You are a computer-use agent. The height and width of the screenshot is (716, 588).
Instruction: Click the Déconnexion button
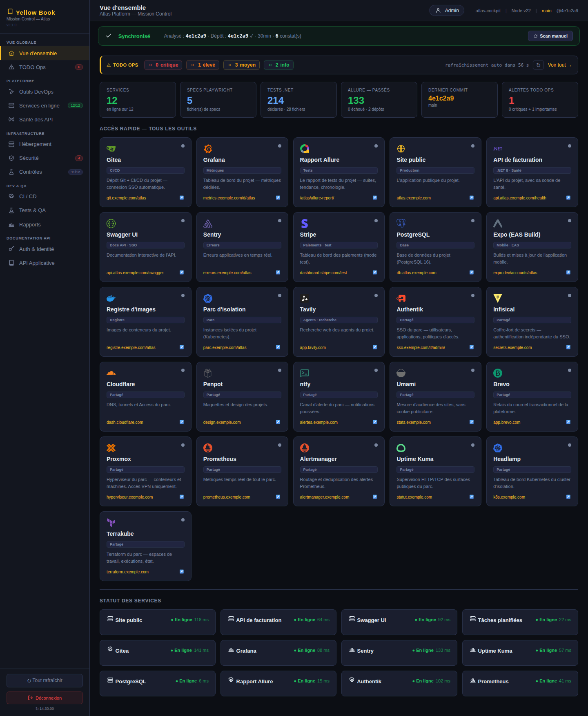pyautogui.click(x=45, y=698)
